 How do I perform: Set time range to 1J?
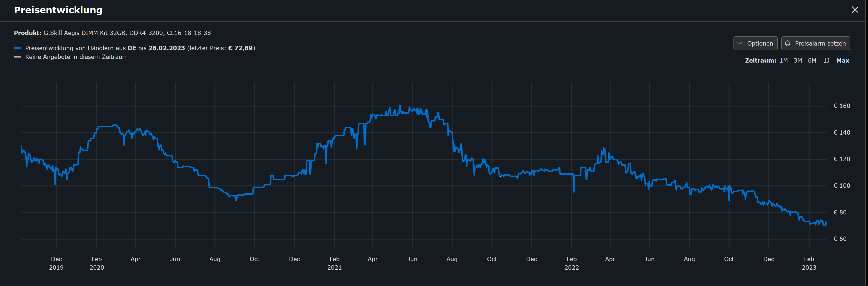[x=826, y=61]
